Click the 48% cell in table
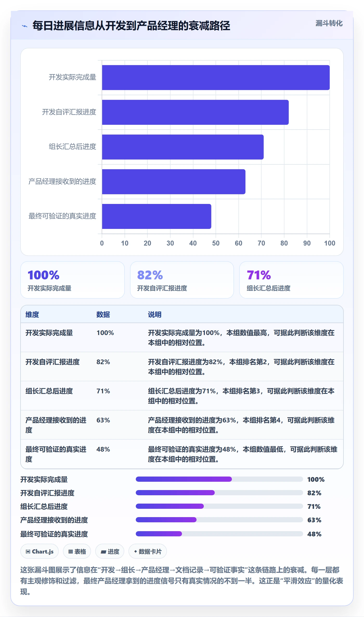 point(103,449)
